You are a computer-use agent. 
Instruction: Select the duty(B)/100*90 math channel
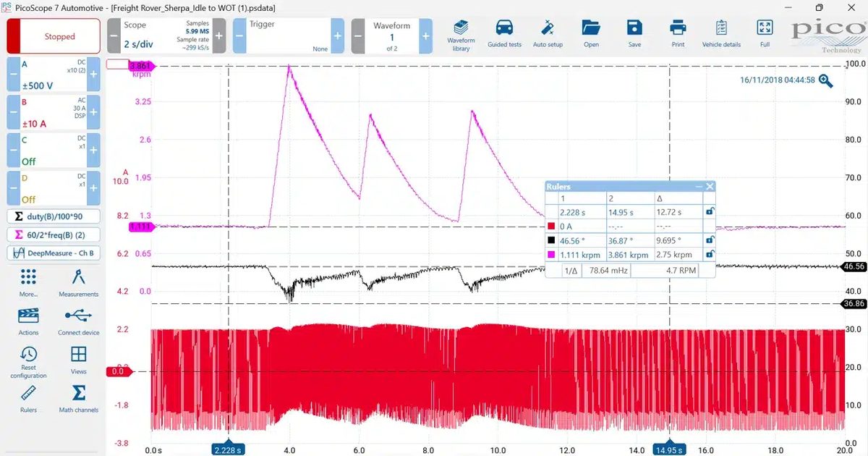54,216
